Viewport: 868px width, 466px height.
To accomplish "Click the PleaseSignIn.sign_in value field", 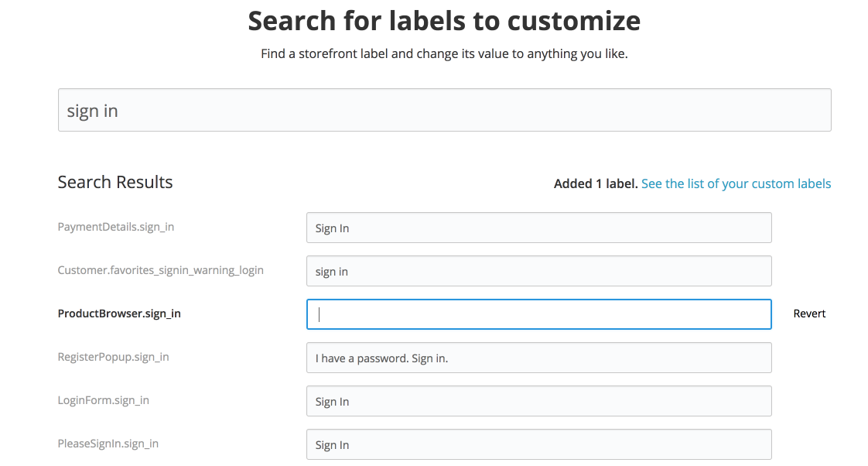I will pos(538,444).
